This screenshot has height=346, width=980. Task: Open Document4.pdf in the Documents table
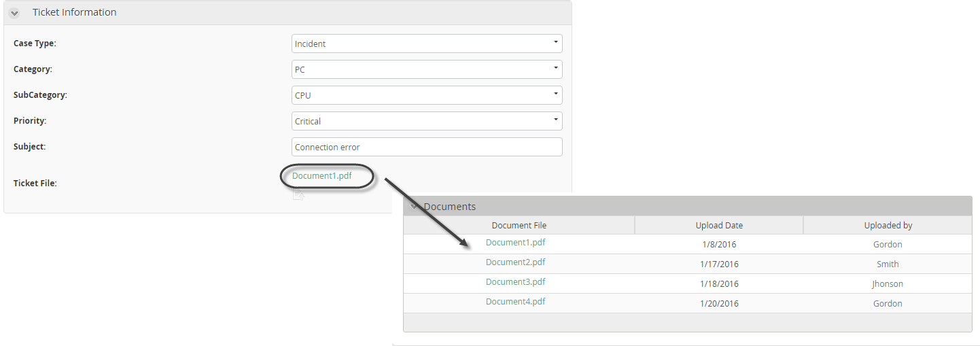(516, 302)
